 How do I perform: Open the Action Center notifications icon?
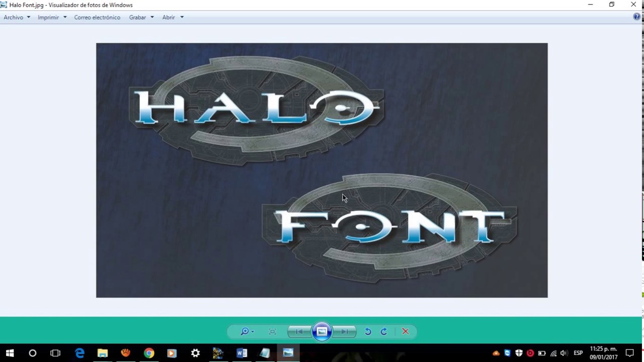point(630,353)
